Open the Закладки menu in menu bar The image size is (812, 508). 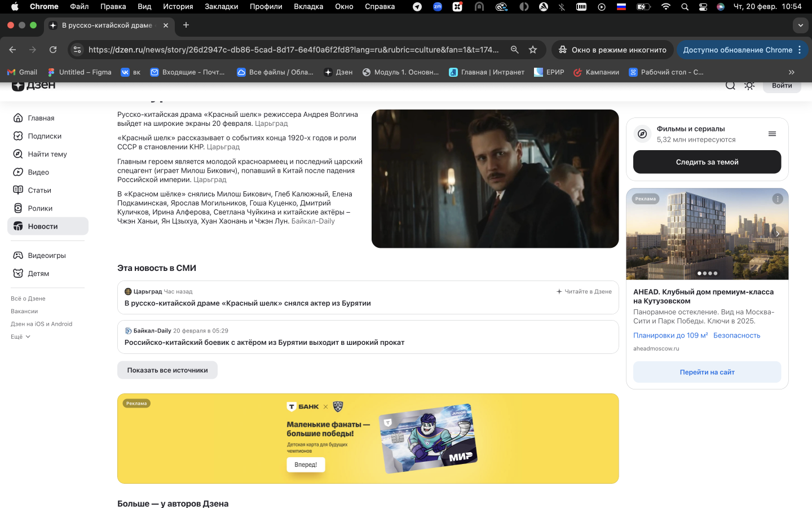point(221,7)
